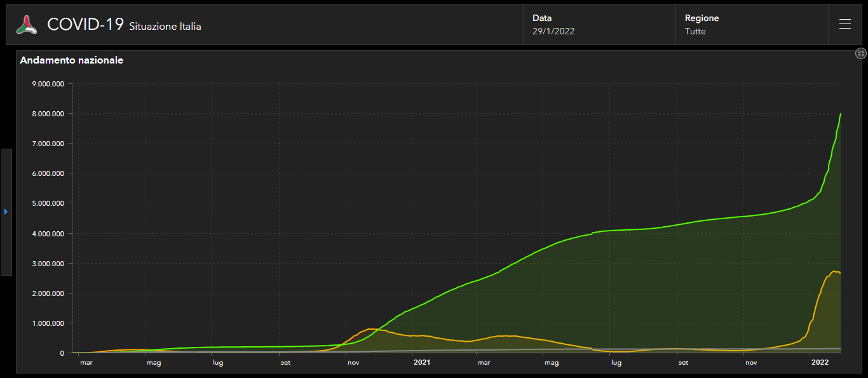
Task: Click the 9.000.000 label on the vertical axis
Action: pyautogui.click(x=49, y=84)
